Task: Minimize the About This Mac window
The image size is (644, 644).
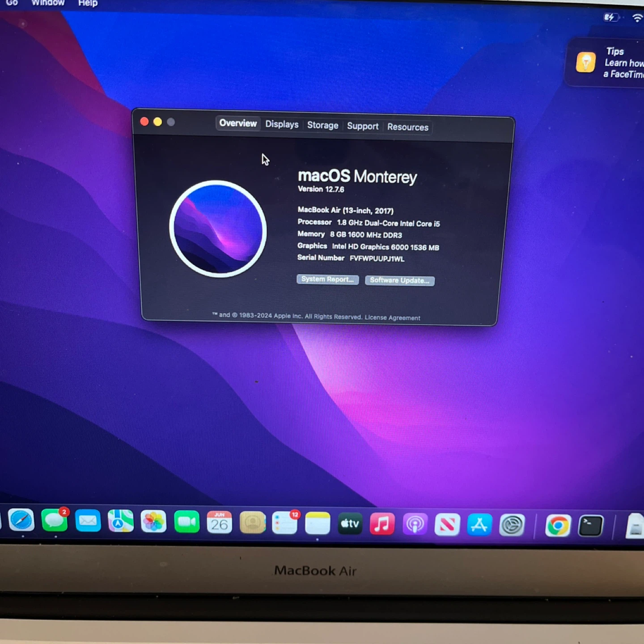Action: coord(157,122)
